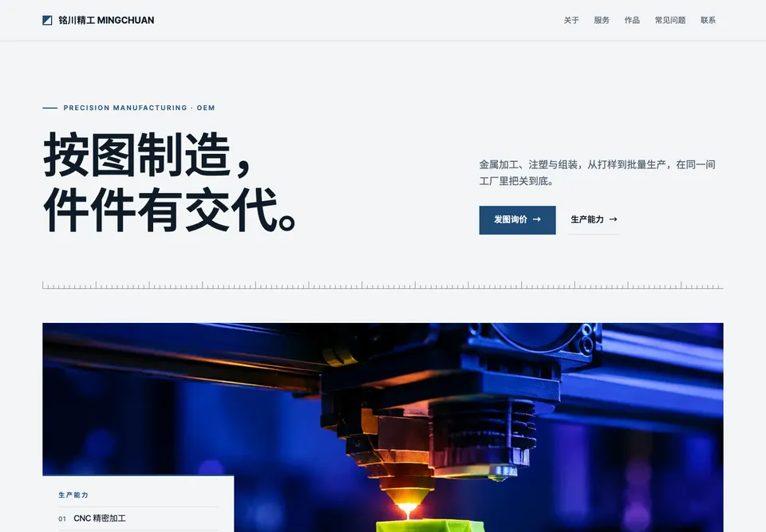Click the headline 按图制造,件件有交代。
This screenshot has height=532, width=766.
coord(170,182)
